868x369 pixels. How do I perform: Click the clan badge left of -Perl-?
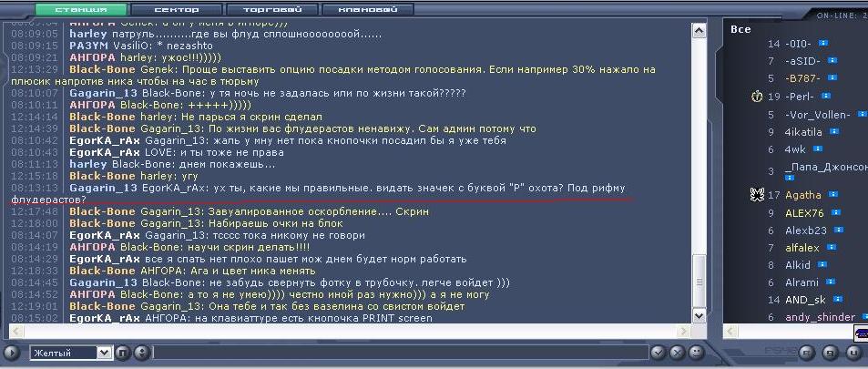tap(756, 96)
